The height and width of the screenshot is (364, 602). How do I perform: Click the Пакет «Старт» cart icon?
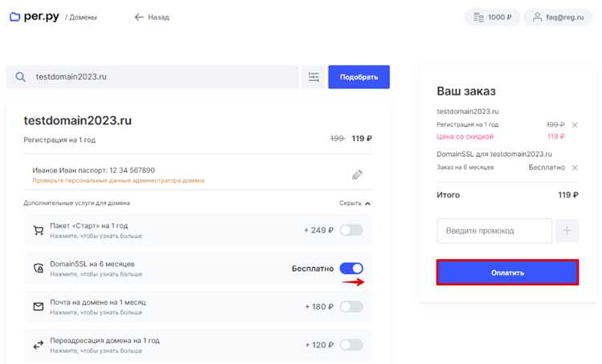[39, 230]
